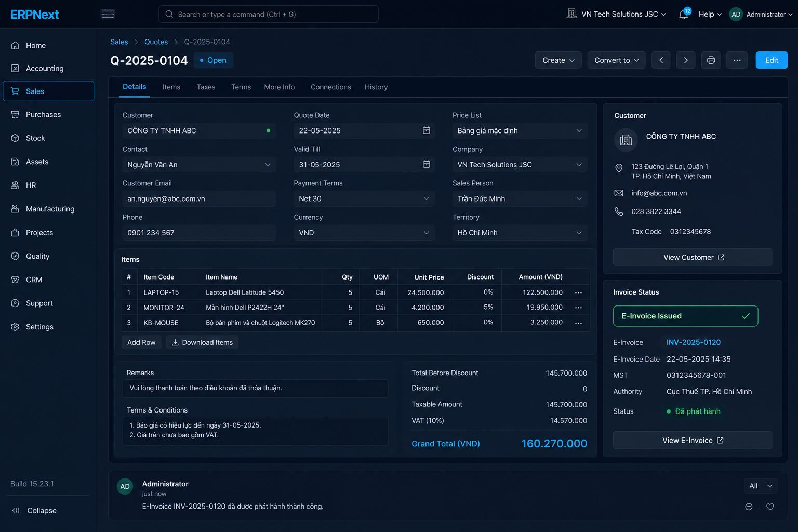Switch to the Taxes tab
The image size is (798, 532).
(206, 87)
